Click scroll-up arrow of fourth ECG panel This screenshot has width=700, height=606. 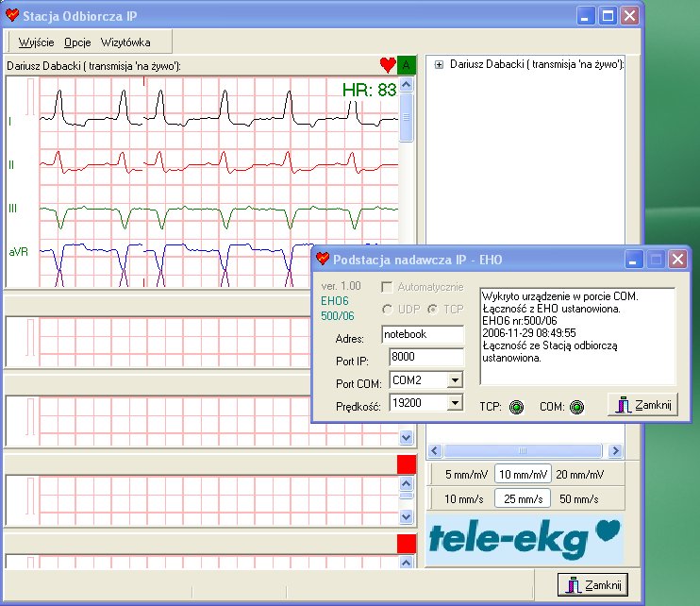point(406,483)
